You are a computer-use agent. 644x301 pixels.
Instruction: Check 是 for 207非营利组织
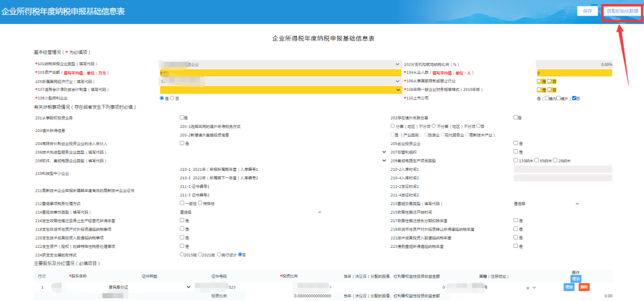516,152
